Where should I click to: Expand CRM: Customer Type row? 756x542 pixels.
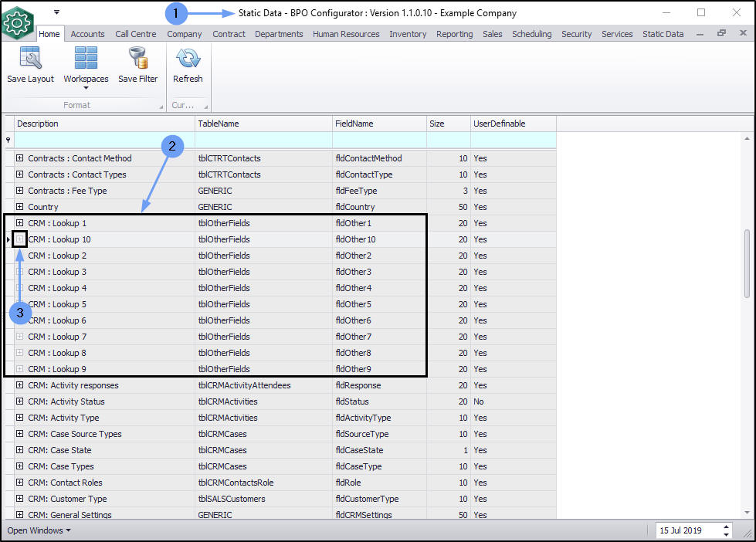point(19,499)
